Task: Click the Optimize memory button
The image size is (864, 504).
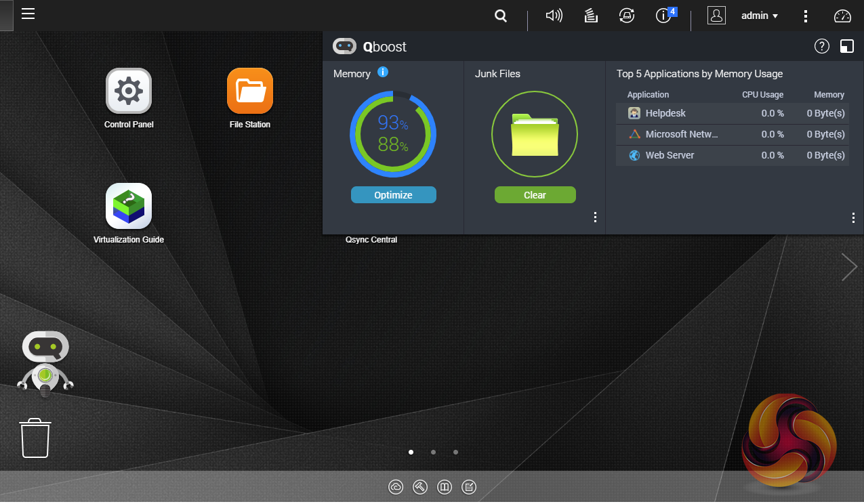Action: click(393, 195)
